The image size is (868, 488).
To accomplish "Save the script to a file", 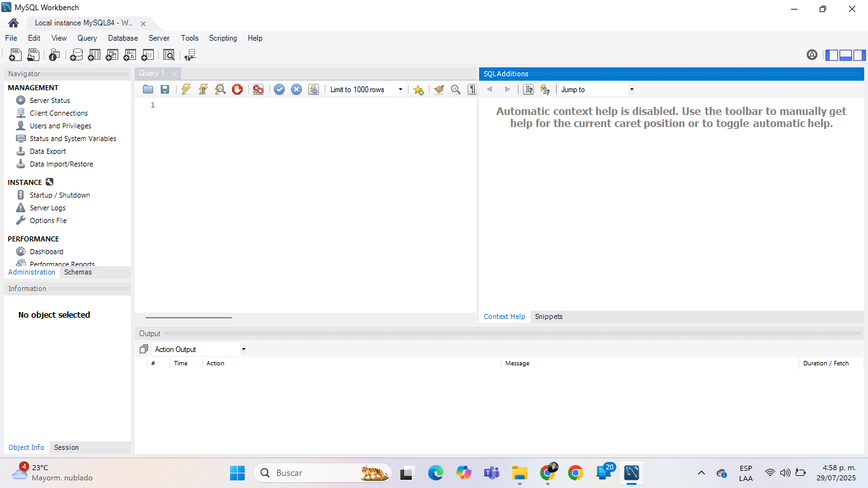I will pos(165,90).
